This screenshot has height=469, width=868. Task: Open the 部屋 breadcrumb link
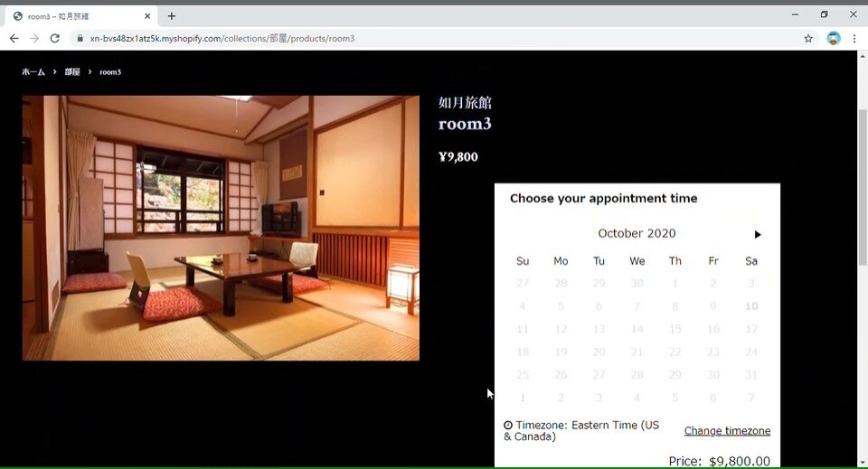tap(72, 72)
